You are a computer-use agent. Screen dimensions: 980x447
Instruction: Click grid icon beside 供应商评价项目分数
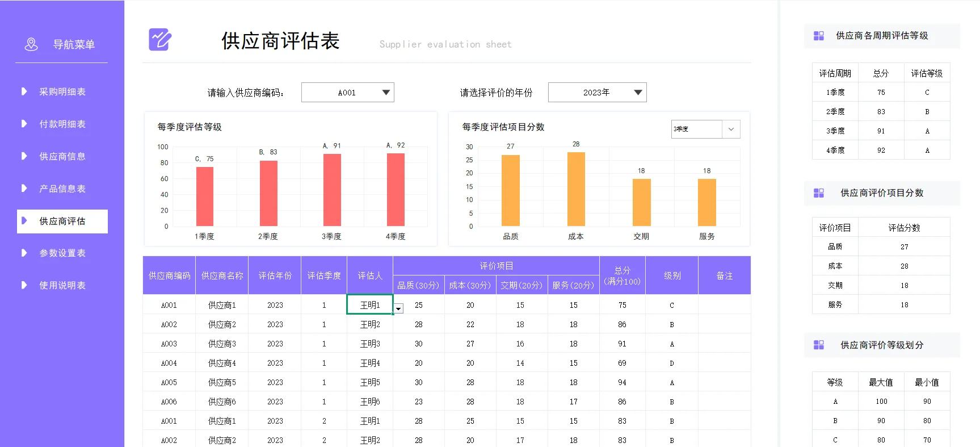pos(819,193)
